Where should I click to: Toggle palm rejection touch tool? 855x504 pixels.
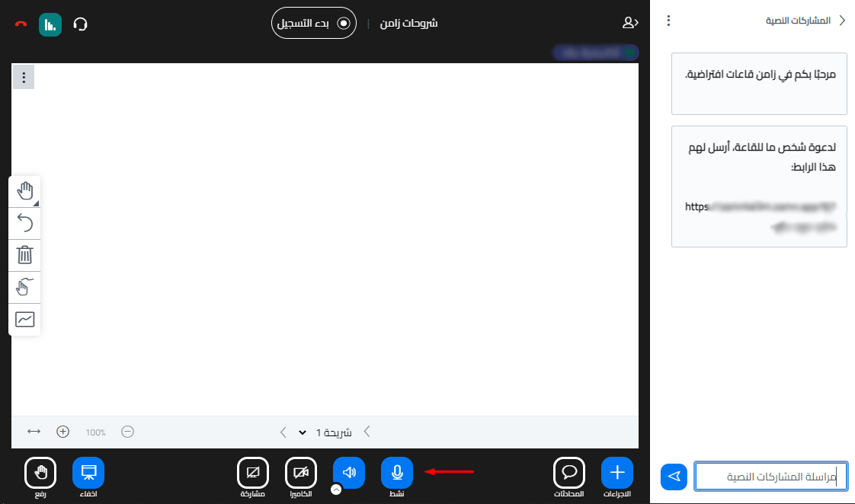coord(25,287)
